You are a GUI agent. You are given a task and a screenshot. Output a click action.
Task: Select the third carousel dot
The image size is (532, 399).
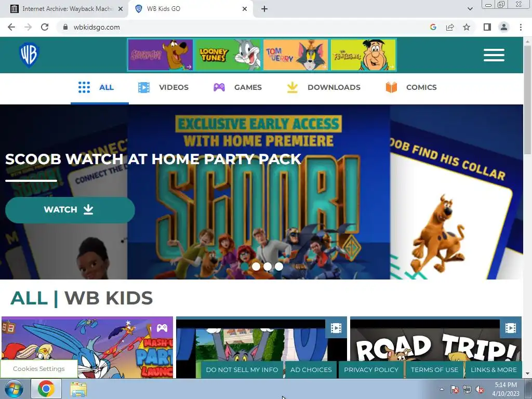pos(268,267)
